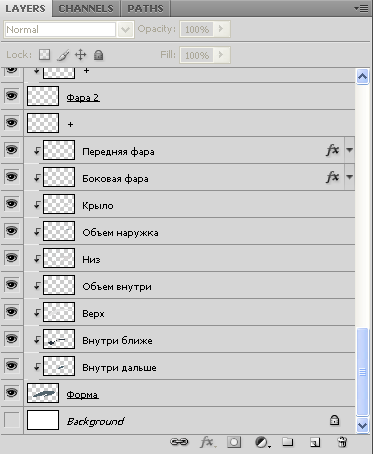
Task: Expand effects on Передняя фара layer
Action: 349,150
